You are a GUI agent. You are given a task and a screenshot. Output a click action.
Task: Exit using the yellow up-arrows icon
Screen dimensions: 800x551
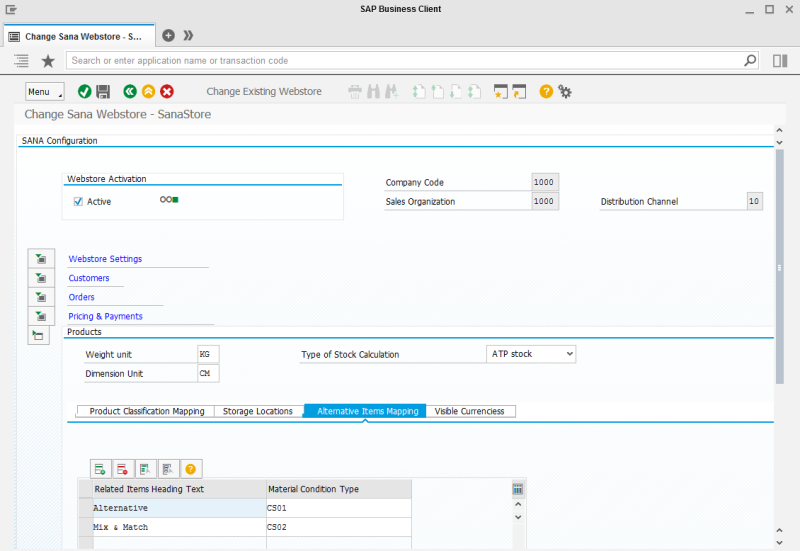pos(148,91)
